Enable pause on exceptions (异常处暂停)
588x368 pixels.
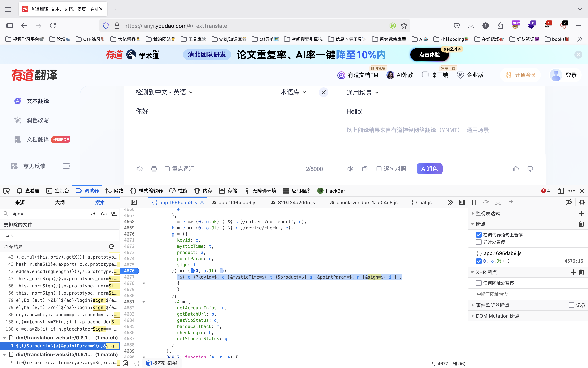[x=479, y=242]
